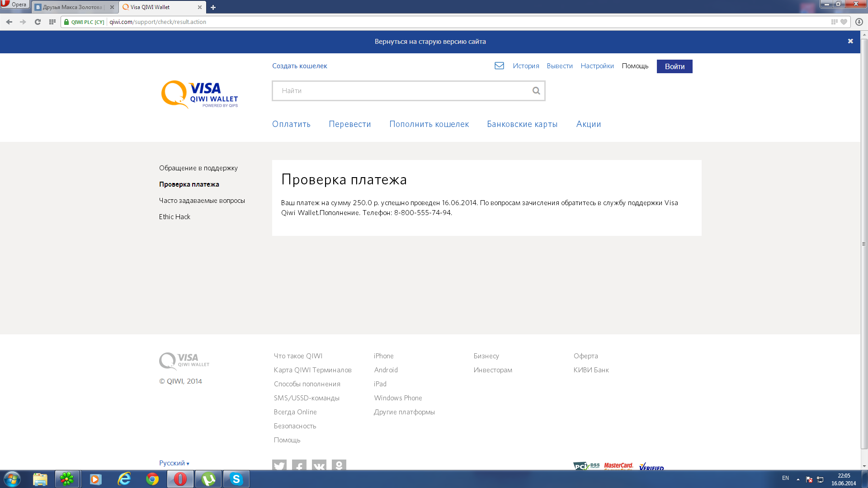Open the iPhone footer link
Viewport: 868px width, 488px height.
pyautogui.click(x=383, y=356)
